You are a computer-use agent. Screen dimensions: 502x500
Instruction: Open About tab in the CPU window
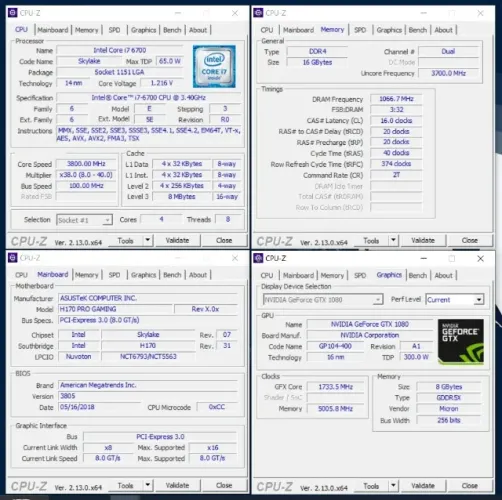tap(198, 30)
